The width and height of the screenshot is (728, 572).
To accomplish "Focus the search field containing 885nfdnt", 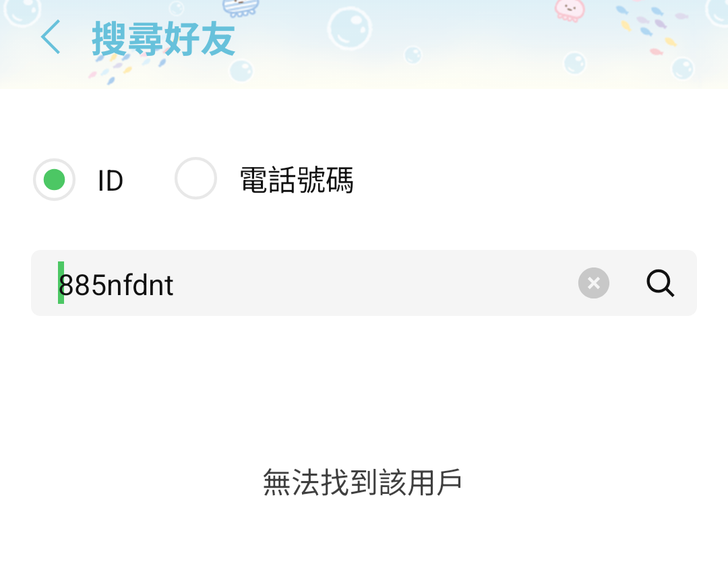I will 363,283.
